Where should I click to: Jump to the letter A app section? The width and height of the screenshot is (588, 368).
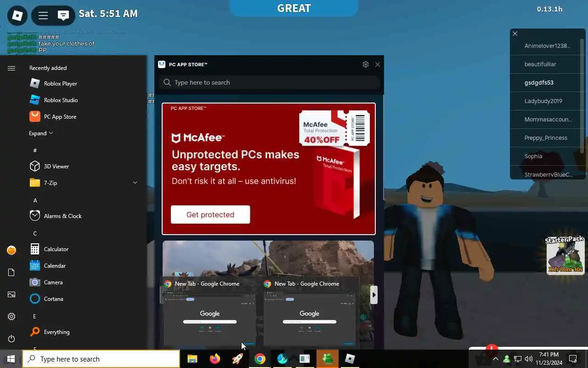pos(35,200)
